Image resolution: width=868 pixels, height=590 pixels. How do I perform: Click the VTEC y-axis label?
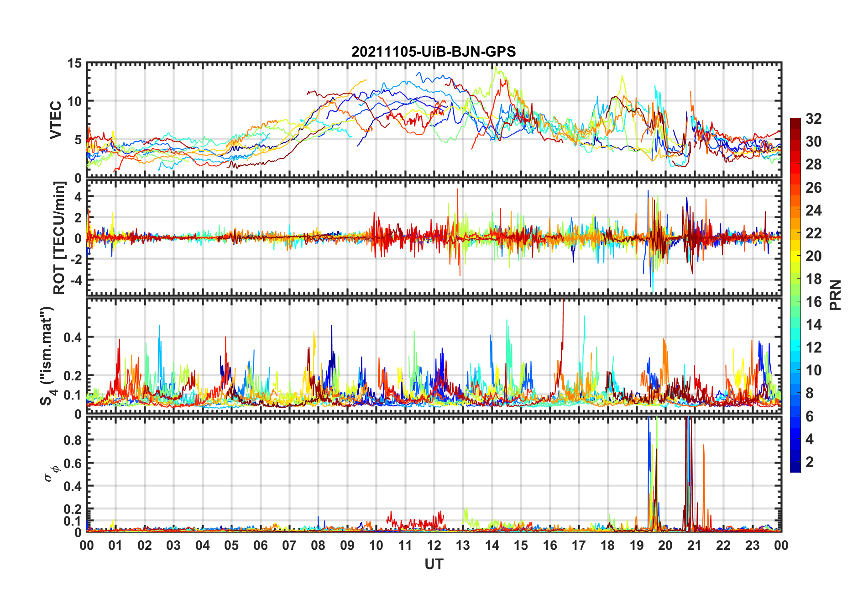tap(56, 120)
